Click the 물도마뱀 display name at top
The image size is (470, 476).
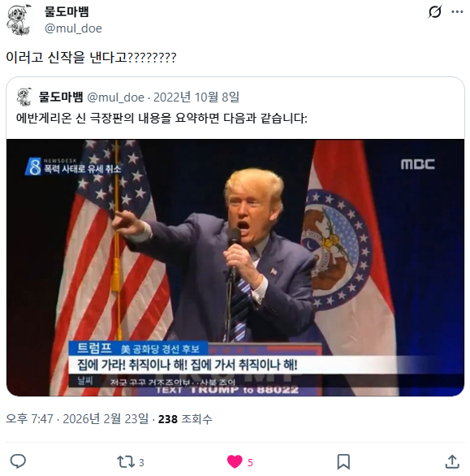(67, 11)
